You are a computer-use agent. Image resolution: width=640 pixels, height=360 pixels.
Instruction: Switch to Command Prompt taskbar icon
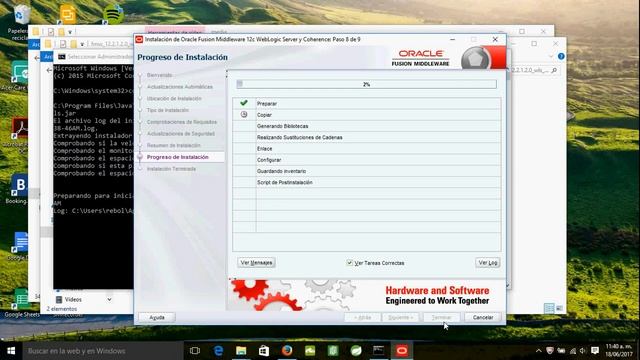378,351
